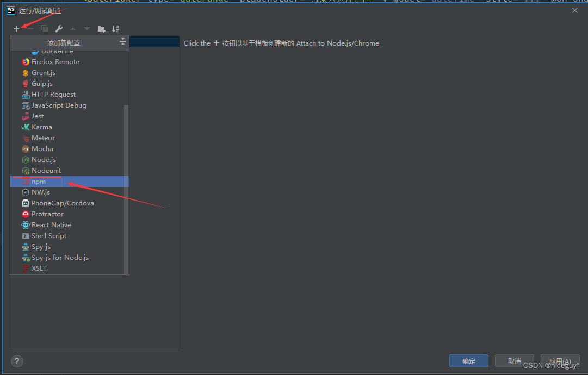Image resolution: width=588 pixels, height=375 pixels.
Task: Select the Meteor entry
Action: pyautogui.click(x=70, y=138)
